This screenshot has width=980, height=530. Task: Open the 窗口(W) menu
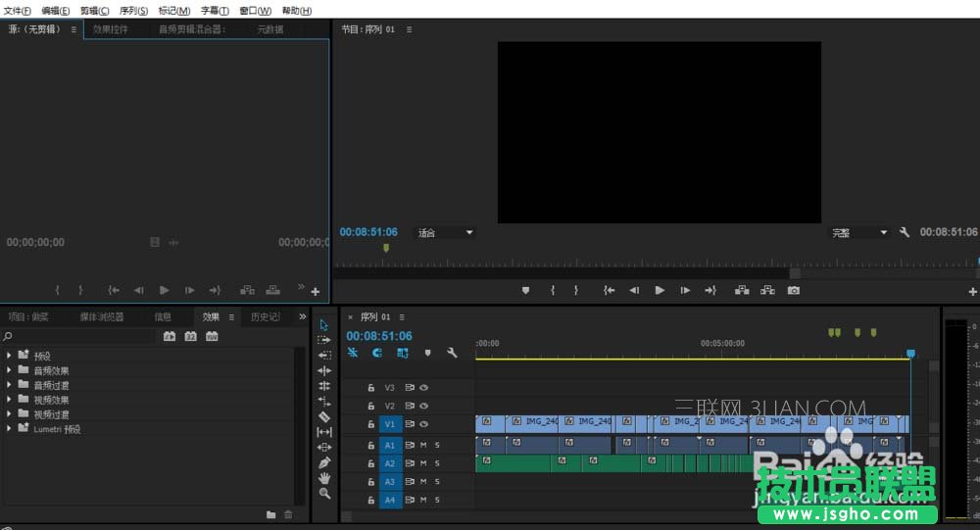[x=256, y=11]
